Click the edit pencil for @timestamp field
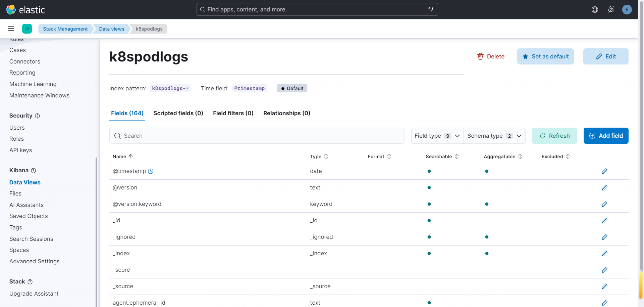The image size is (644, 307). [604, 171]
